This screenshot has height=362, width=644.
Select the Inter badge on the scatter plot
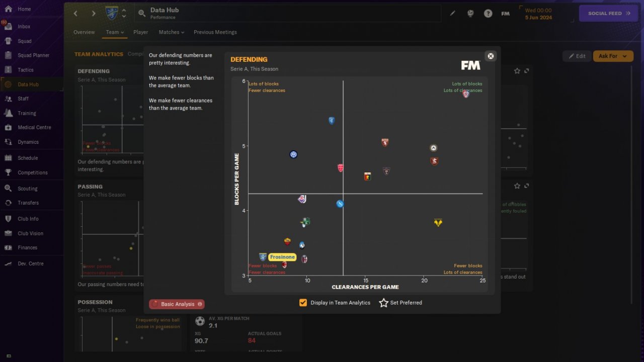294,154
